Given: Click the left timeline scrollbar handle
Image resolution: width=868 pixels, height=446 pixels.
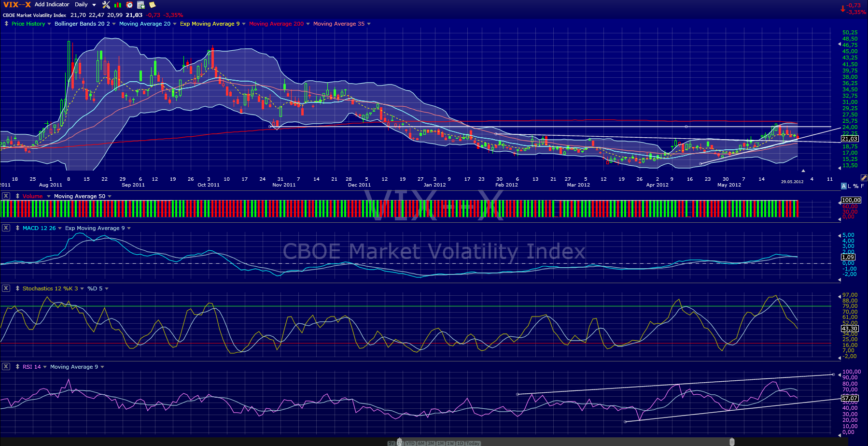Looking at the screenshot, I should (x=399, y=442).
